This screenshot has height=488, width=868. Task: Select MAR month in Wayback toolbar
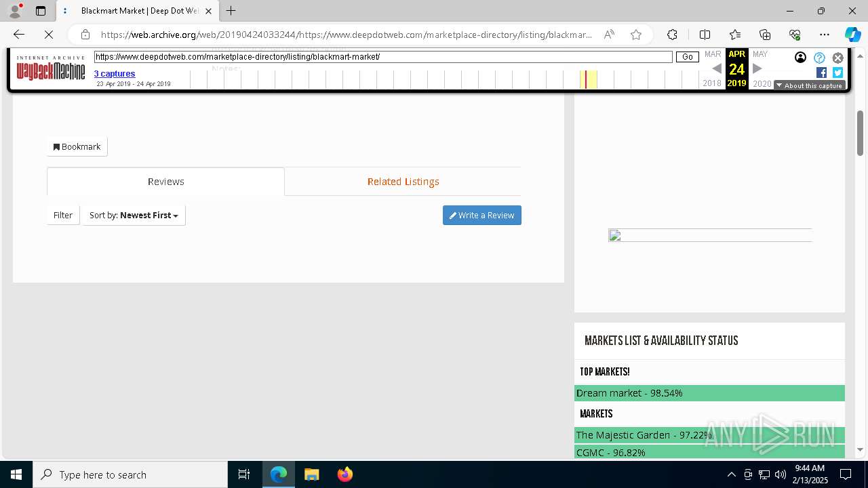click(713, 54)
